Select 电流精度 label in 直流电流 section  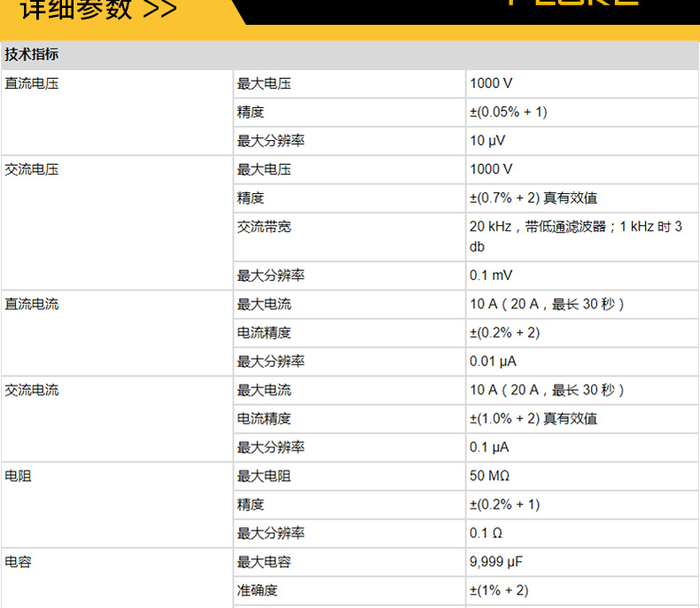tap(264, 332)
